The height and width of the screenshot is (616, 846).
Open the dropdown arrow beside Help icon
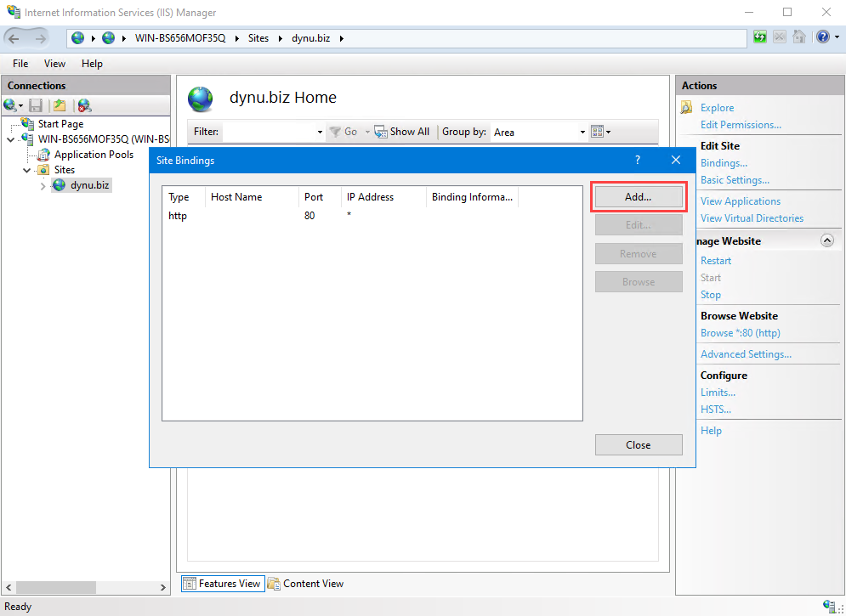tap(837, 37)
